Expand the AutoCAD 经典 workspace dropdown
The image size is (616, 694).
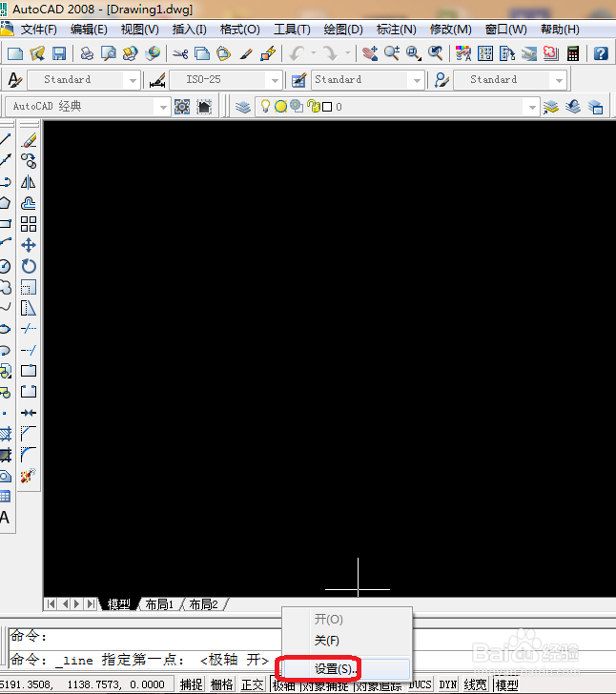pos(162,107)
